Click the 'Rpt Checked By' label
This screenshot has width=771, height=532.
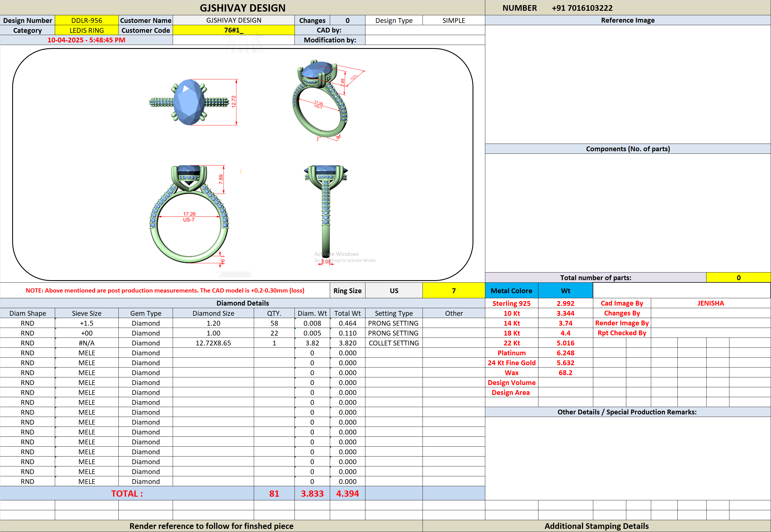pos(622,333)
